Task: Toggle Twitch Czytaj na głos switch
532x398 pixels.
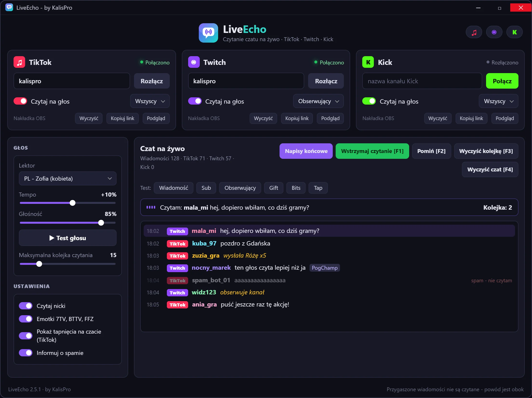Action: tap(195, 101)
